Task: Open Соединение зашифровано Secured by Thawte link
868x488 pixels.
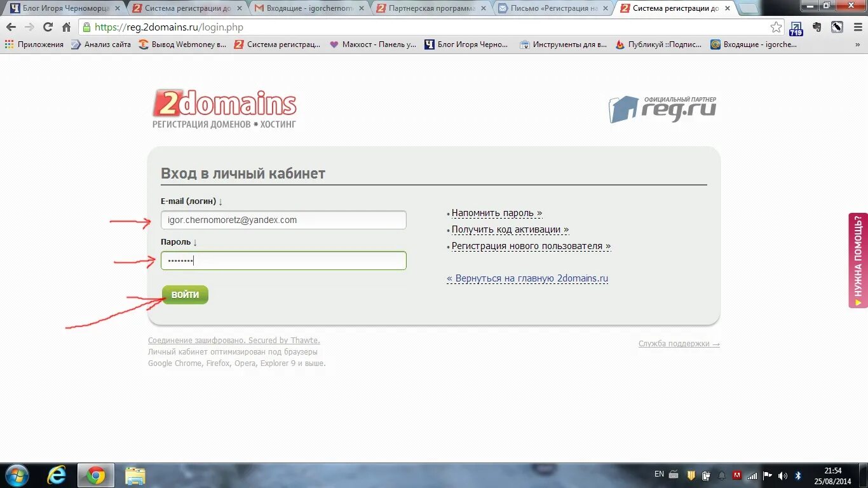Action: 234,341
